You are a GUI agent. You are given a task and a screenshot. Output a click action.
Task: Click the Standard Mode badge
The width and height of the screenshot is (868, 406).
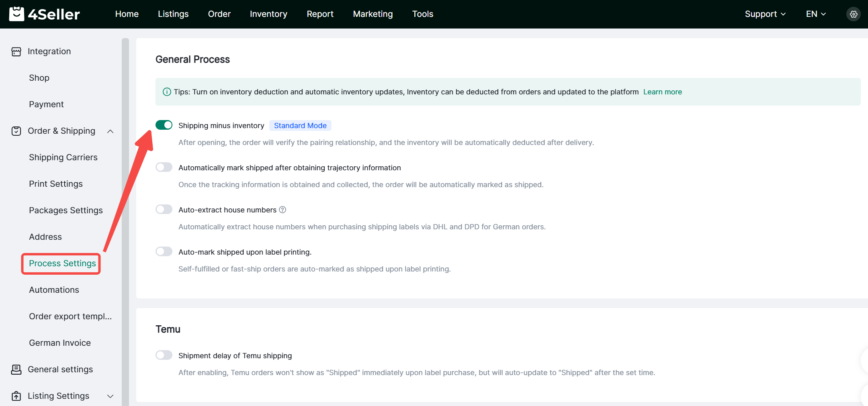(300, 126)
